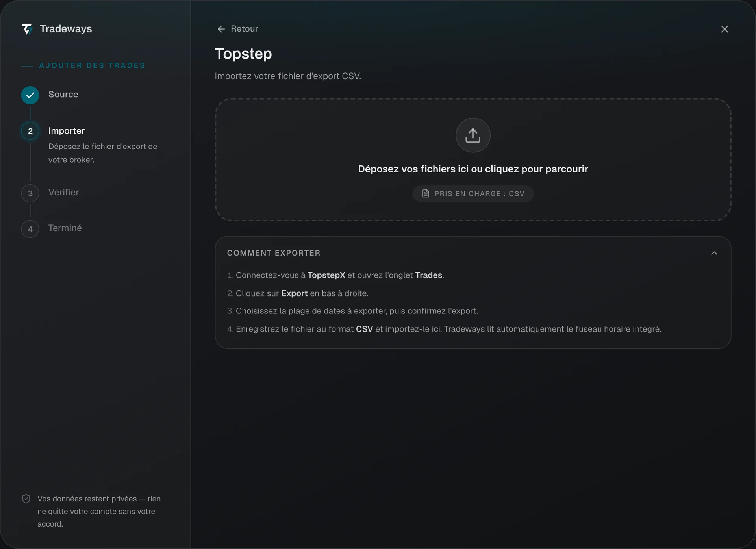Click instruction 'Cliquez sur Export en bas'

298,293
